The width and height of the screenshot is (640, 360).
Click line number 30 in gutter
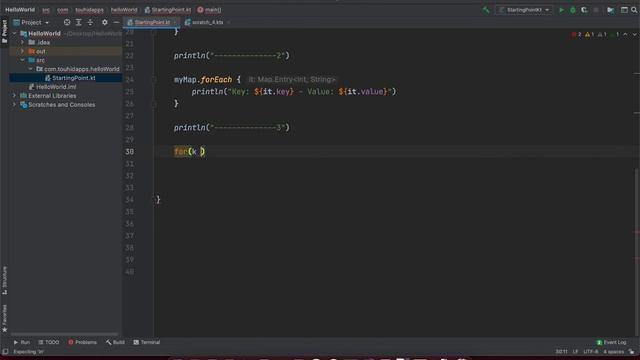coord(129,151)
